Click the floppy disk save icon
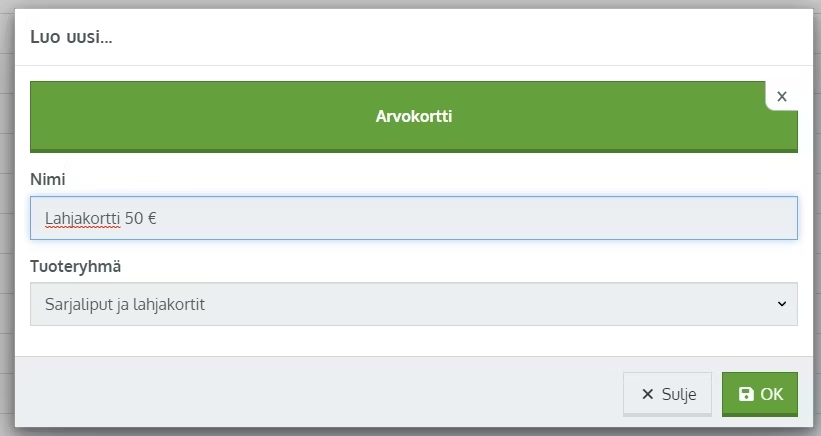The image size is (821, 436). click(746, 394)
